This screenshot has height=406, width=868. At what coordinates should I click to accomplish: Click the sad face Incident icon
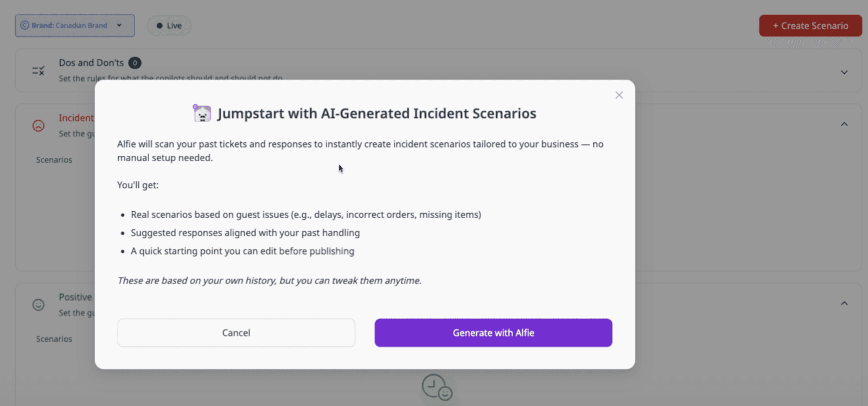coord(38,125)
